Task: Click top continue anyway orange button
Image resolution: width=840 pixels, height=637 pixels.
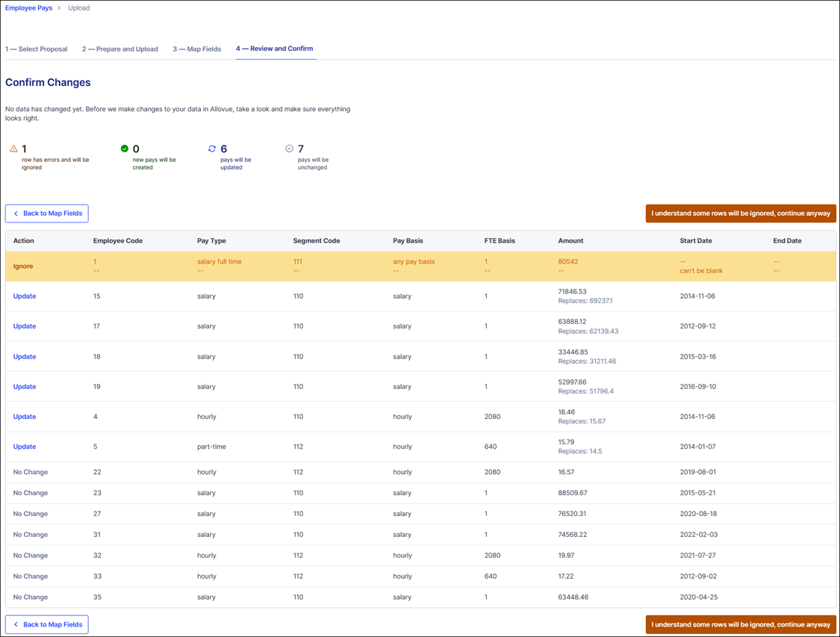Action: click(740, 214)
